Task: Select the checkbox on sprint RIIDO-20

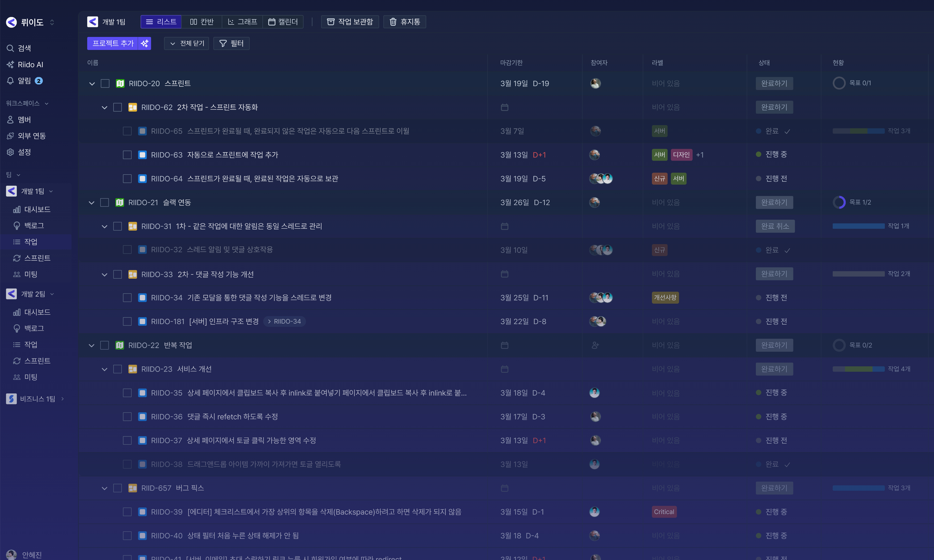Action: [105, 83]
